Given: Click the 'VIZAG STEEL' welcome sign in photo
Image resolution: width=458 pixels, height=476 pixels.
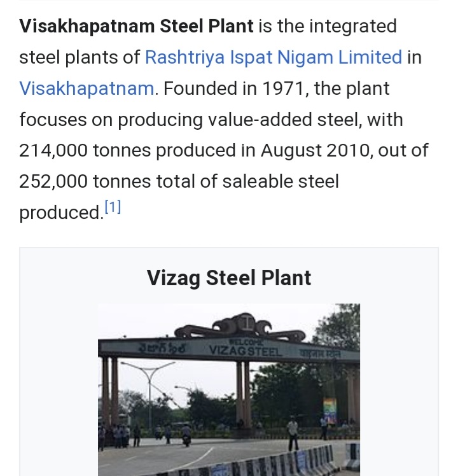Looking at the screenshot, I should click(x=245, y=351).
